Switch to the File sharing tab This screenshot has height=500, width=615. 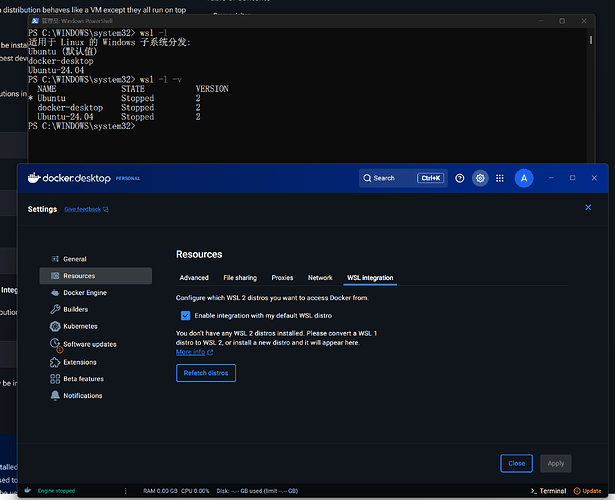[x=240, y=278]
